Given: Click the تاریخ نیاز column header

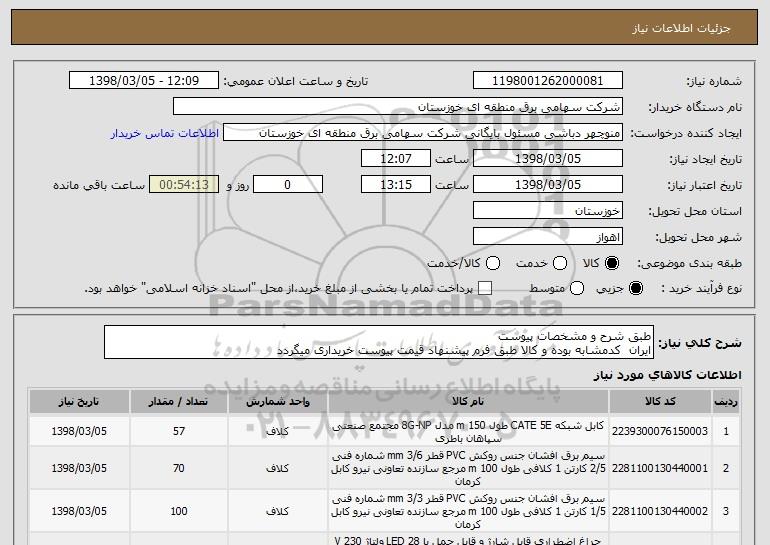Looking at the screenshot, I should (x=79, y=402).
